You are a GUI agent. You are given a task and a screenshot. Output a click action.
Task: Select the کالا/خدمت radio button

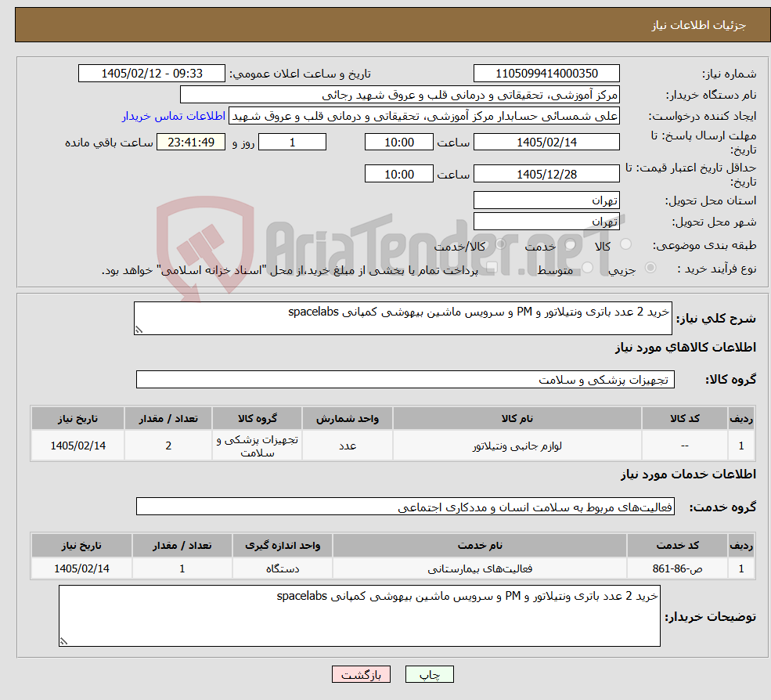[500, 244]
